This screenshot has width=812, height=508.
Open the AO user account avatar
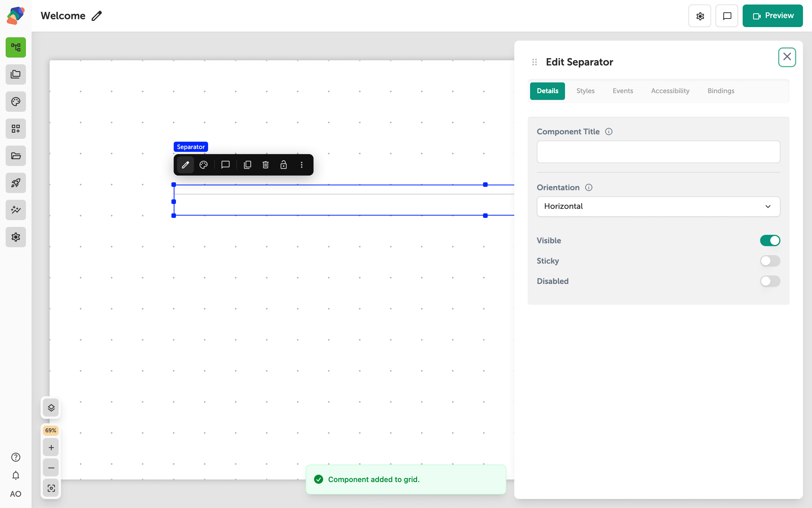click(x=16, y=494)
